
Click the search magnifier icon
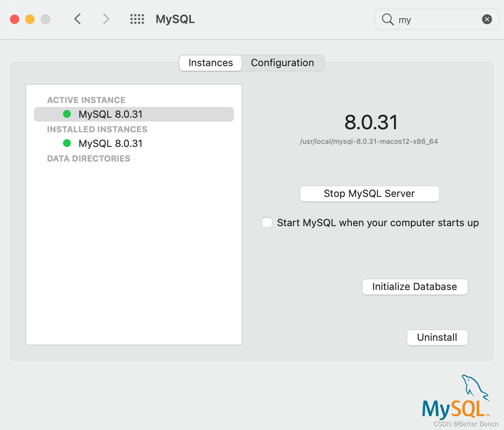387,19
